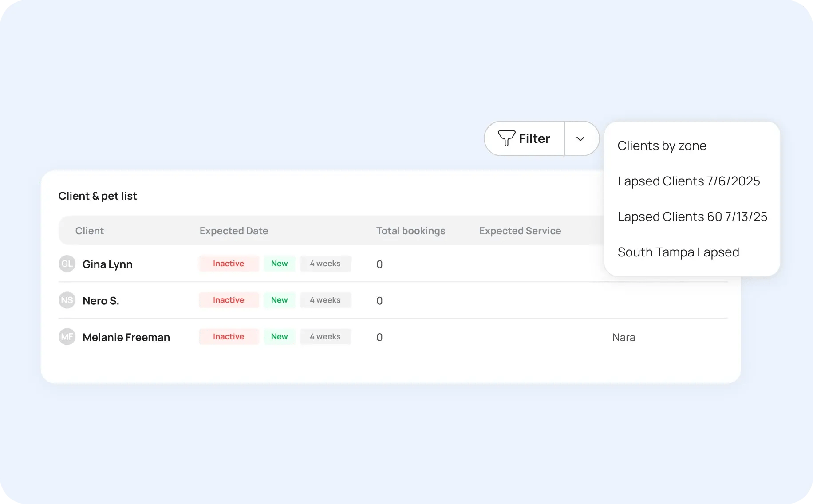
Task: Click Gina Lynn's GL avatar circle
Action: pyautogui.click(x=67, y=264)
